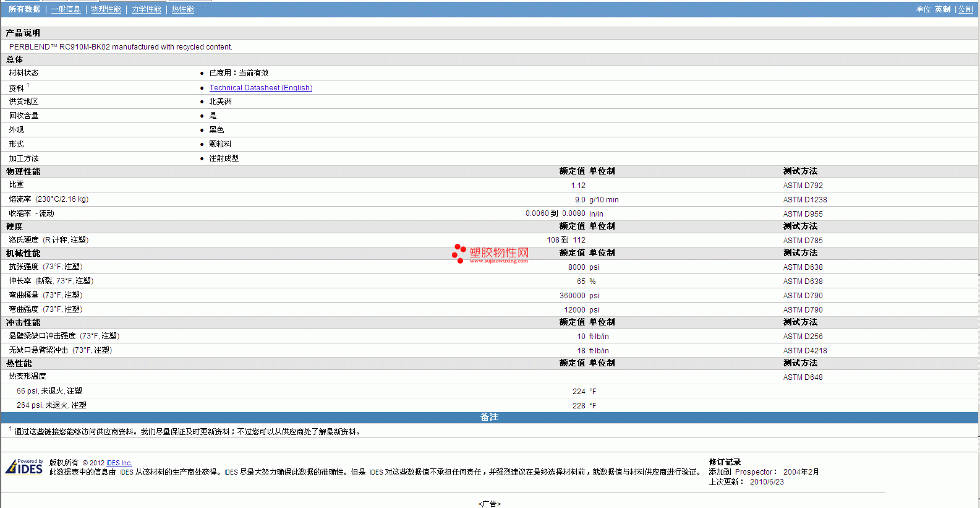Screen dimensions: 980x508
Task: Click the value 9.0 g/10 min
Action: tap(596, 200)
